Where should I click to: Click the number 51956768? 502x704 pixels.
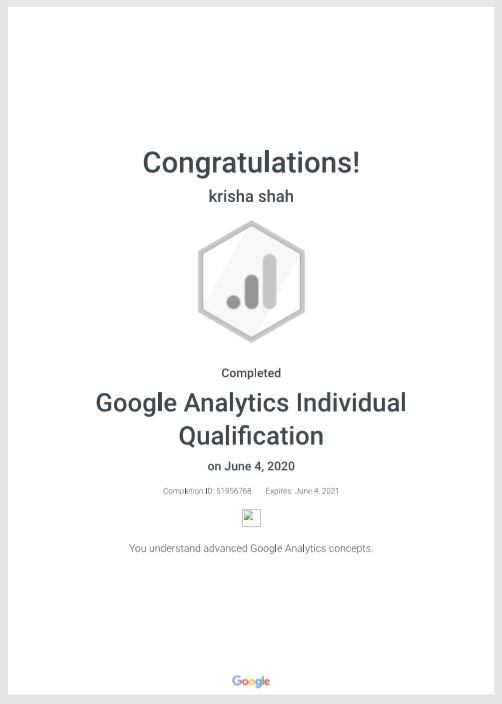click(234, 491)
